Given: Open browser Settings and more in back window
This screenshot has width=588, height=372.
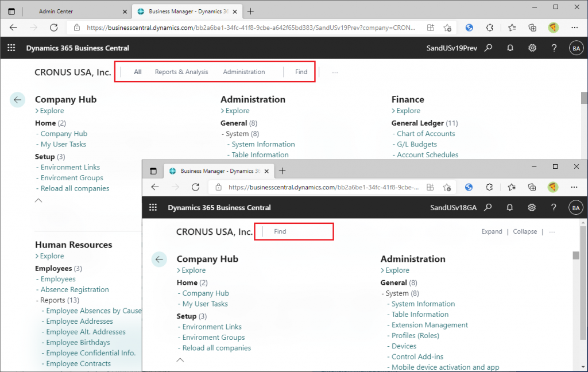Looking at the screenshot, I should 574,28.
